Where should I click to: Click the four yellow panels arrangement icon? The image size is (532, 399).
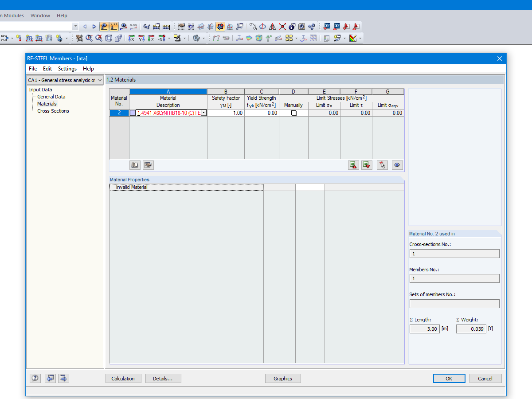289,39
